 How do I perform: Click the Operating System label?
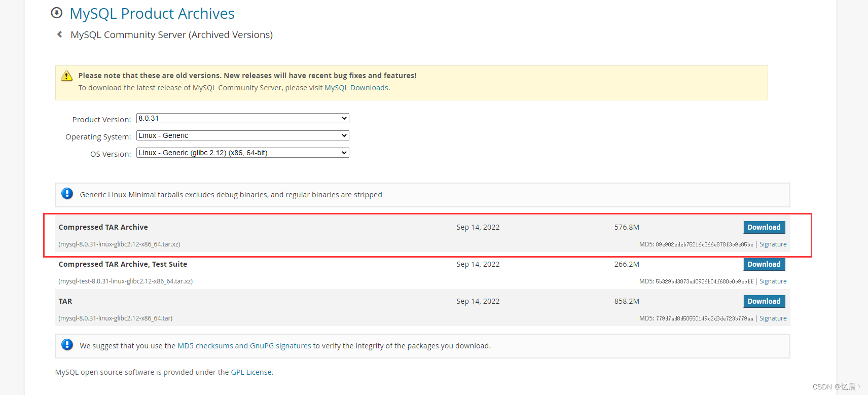98,137
